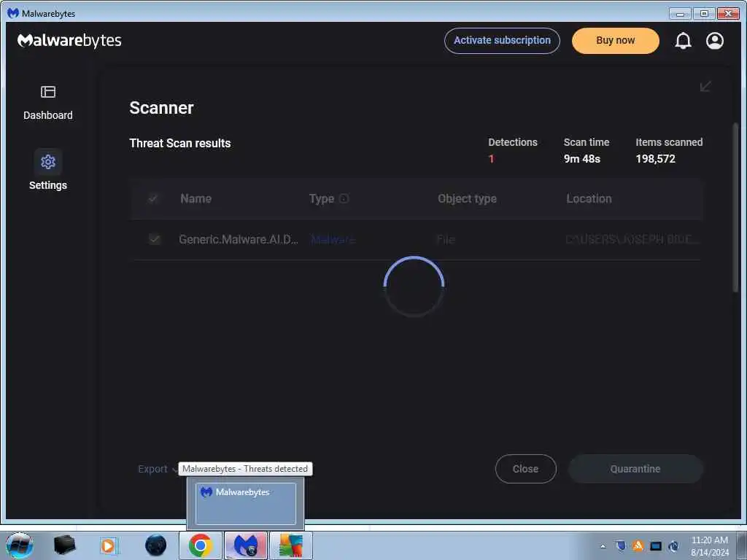Click the Malware type link in the row
This screenshot has width=747, height=560.
pos(333,239)
